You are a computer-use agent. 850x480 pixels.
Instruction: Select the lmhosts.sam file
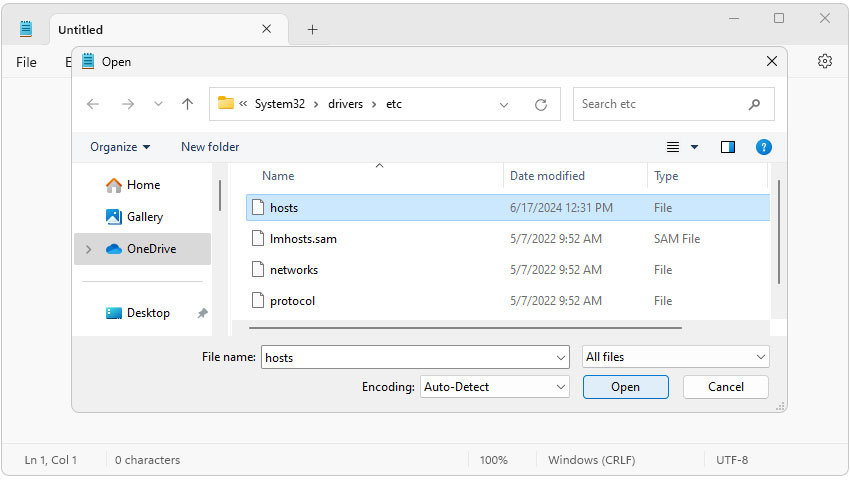[303, 239]
